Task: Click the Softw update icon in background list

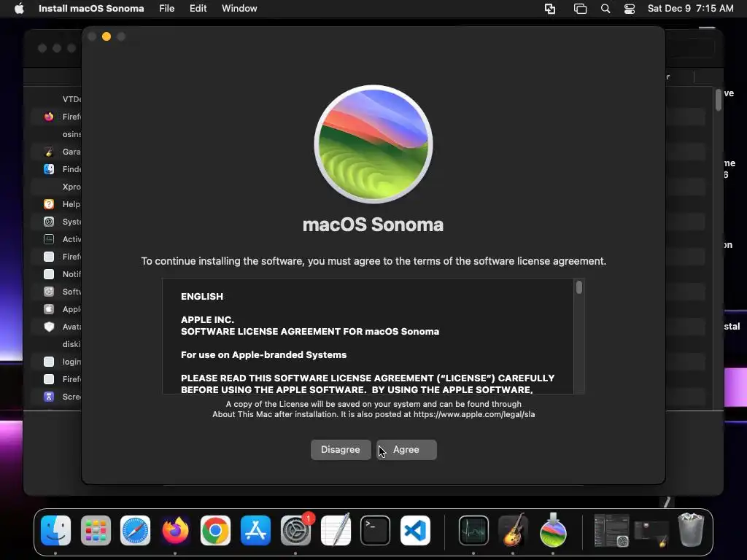Action: pos(49,292)
